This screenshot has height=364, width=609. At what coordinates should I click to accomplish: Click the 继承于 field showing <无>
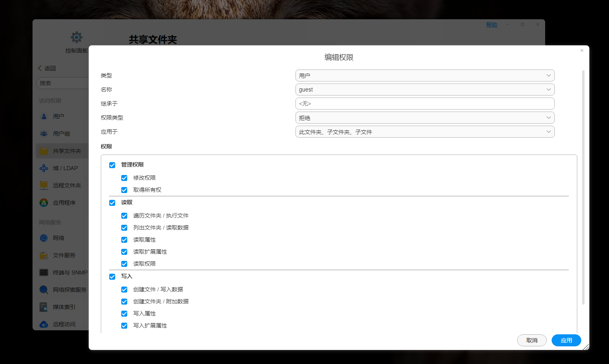pyautogui.click(x=425, y=104)
